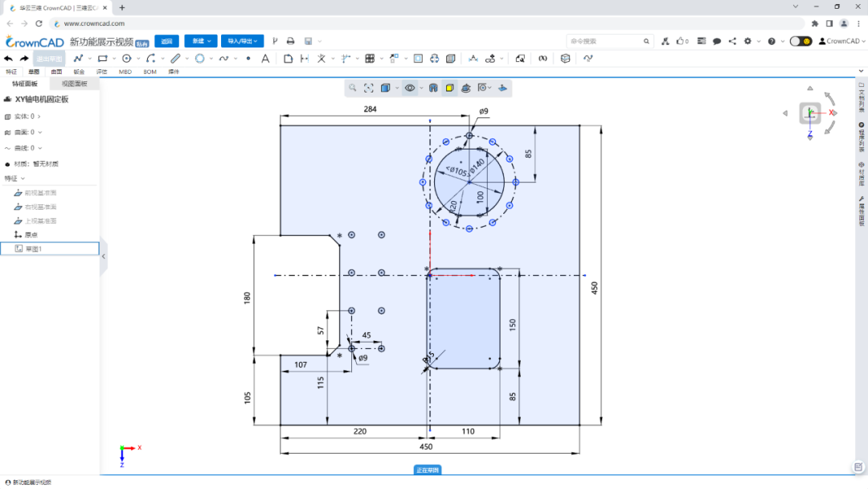Image resolution: width=868 pixels, height=489 pixels.
Task: Select the arc sketch tool
Action: pos(150,58)
